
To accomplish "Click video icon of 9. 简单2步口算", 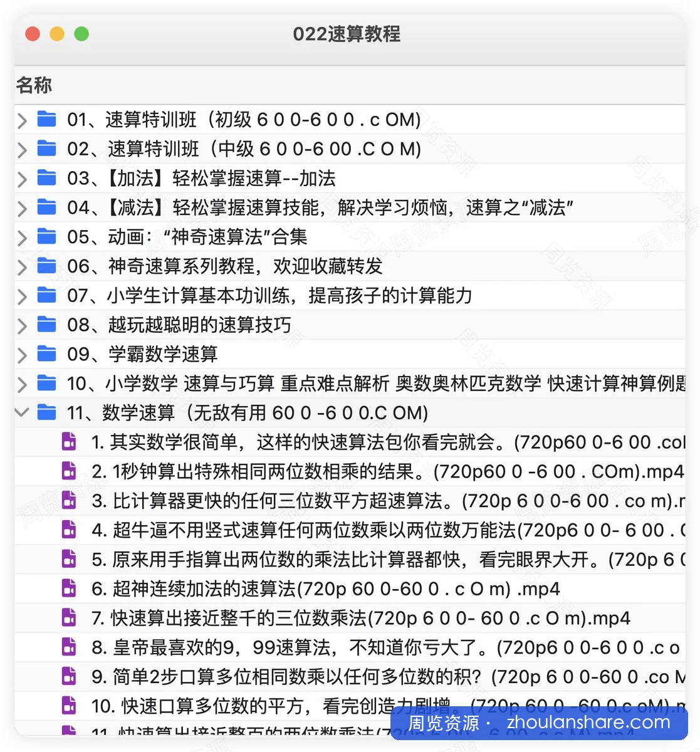I will click(x=69, y=677).
